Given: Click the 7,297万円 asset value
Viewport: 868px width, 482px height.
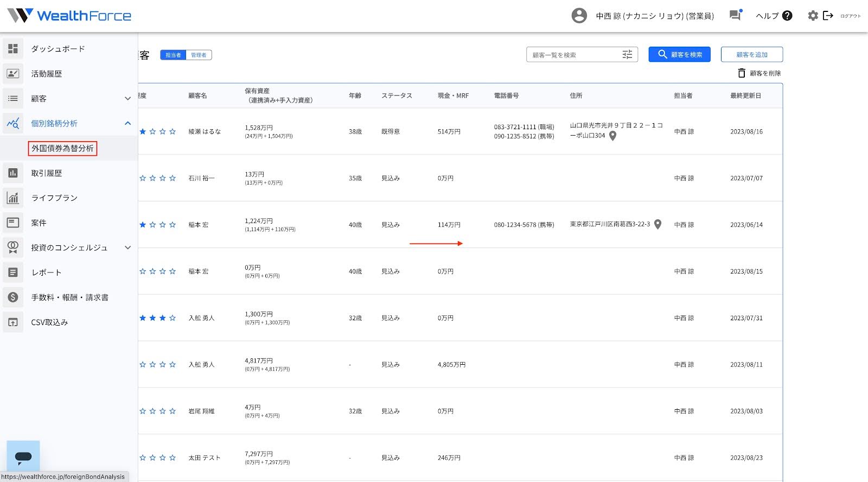Looking at the screenshot, I should [x=259, y=454].
